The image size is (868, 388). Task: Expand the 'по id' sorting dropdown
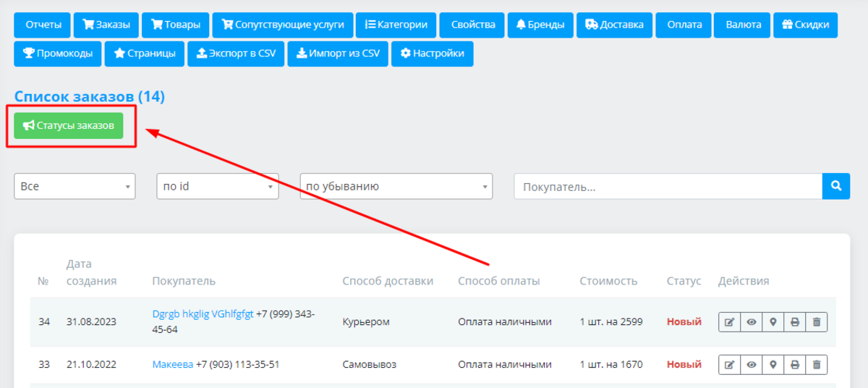coord(218,186)
